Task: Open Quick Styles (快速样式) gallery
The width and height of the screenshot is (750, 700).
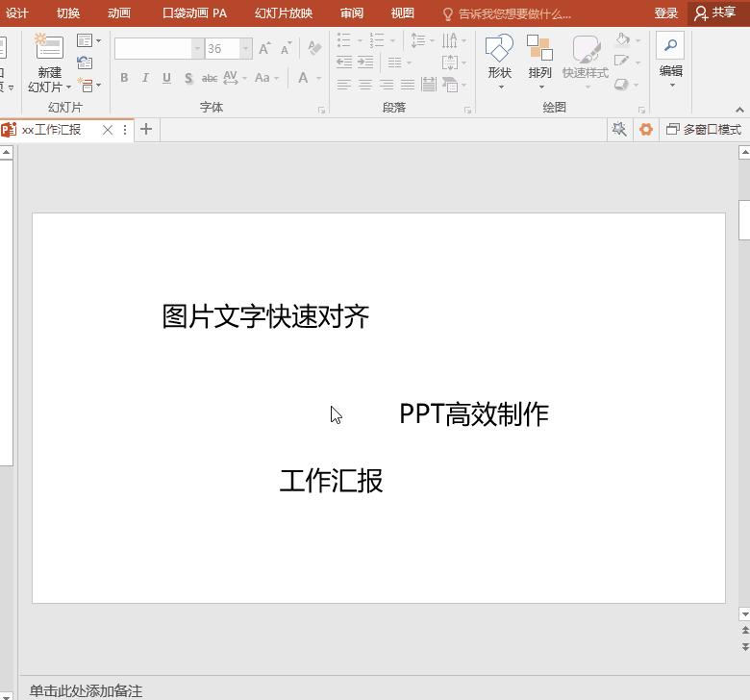Action: (586, 62)
